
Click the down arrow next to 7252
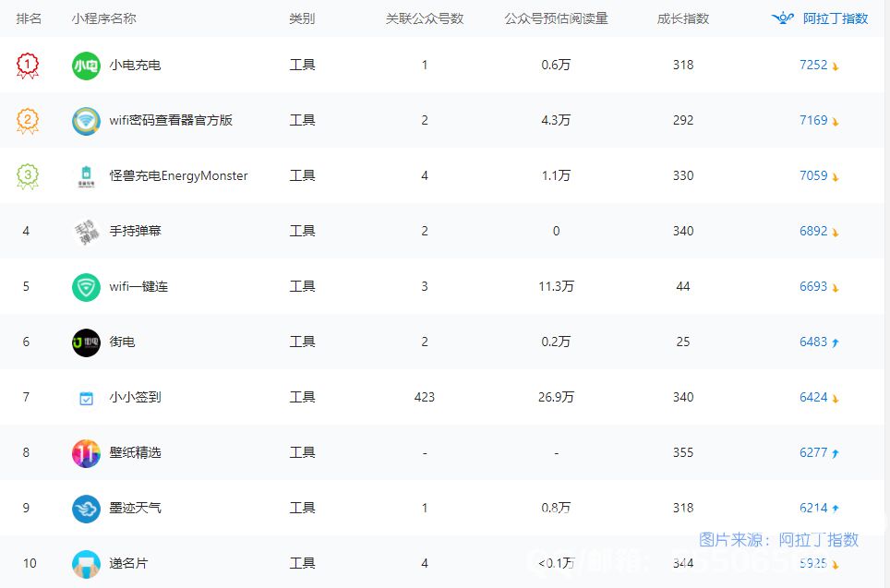835,66
